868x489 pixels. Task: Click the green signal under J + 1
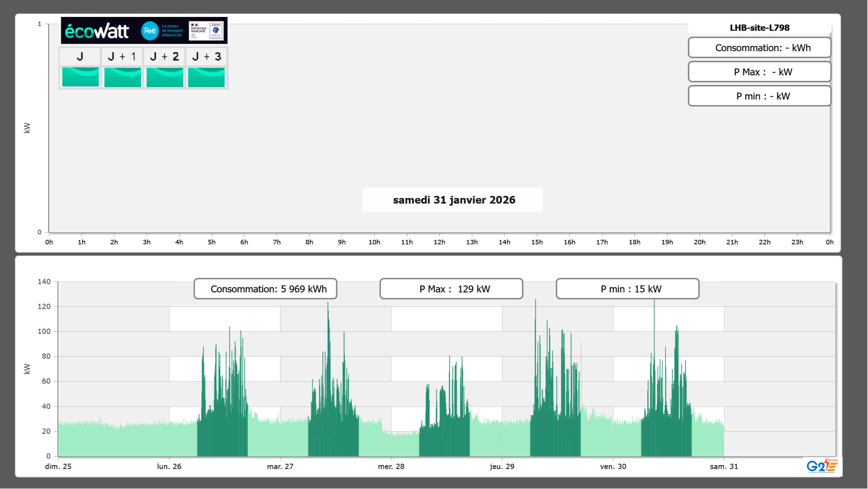tap(122, 77)
